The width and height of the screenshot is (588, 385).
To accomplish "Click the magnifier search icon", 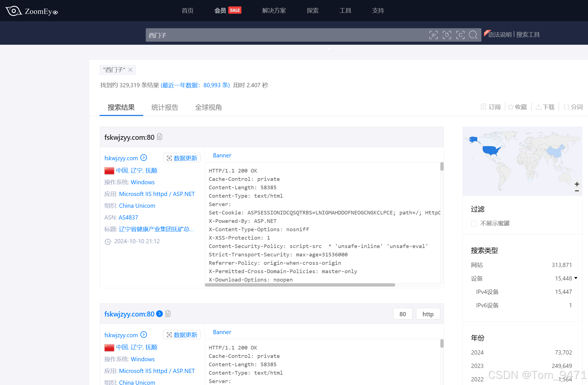I will tap(473, 35).
